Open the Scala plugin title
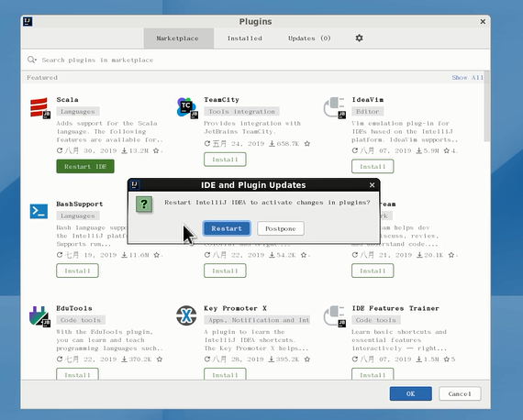The height and width of the screenshot is (420, 523). pos(67,100)
